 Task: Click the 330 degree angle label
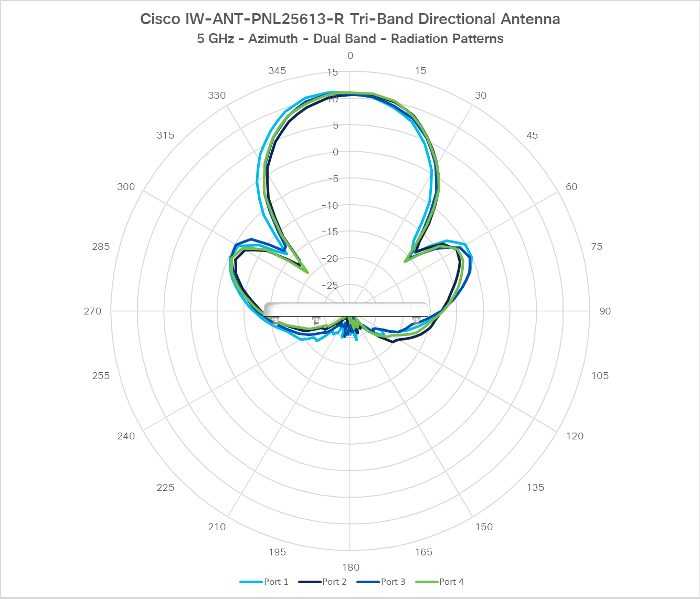[x=217, y=96]
